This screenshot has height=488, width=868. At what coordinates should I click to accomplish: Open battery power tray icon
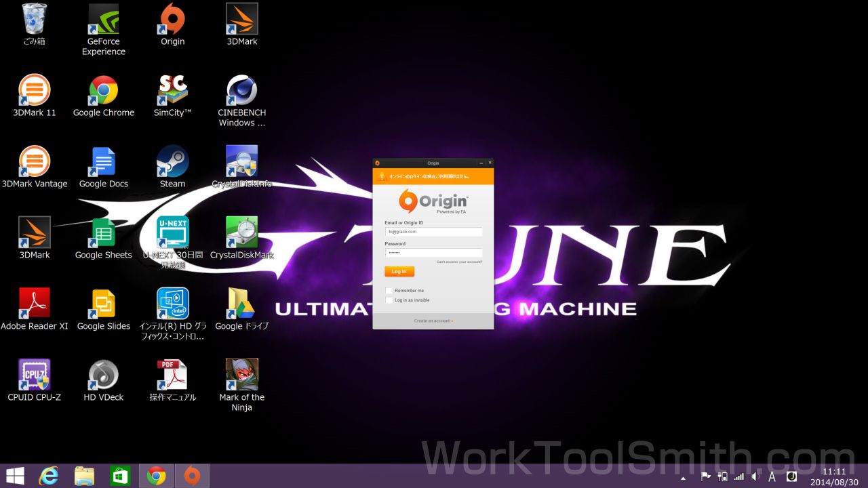click(x=723, y=476)
